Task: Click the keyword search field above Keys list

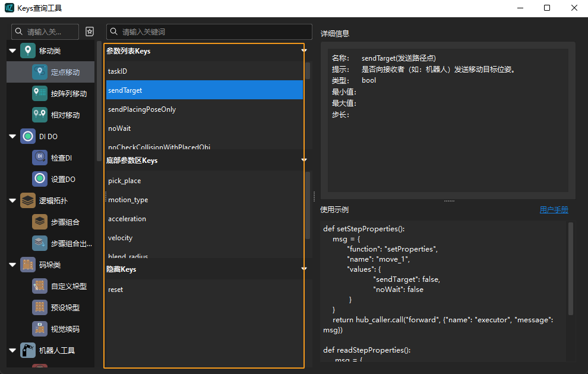Action: (209, 32)
